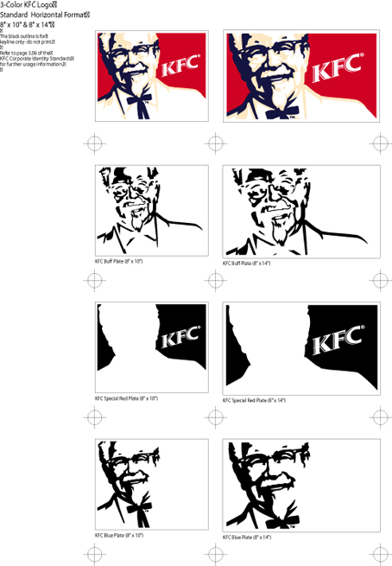Click the '8" x 10" & 8" x 14"' size line
Screen dimensions: 392x566
27,25
